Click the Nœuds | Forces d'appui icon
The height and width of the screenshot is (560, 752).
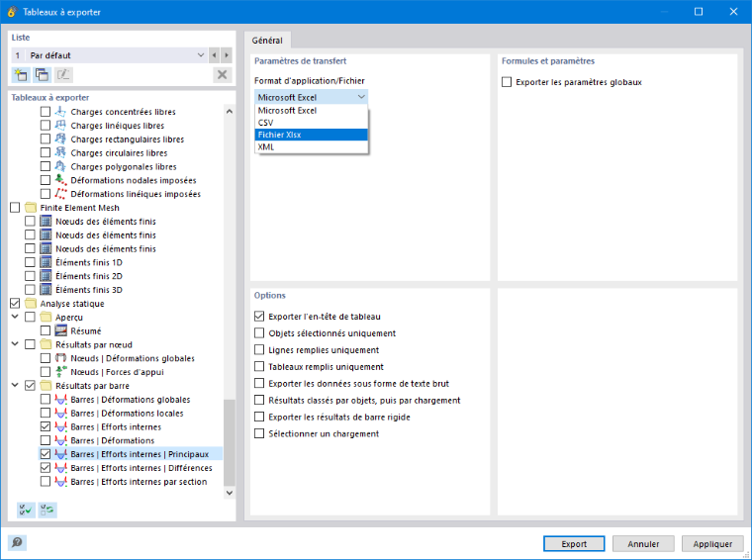60,372
